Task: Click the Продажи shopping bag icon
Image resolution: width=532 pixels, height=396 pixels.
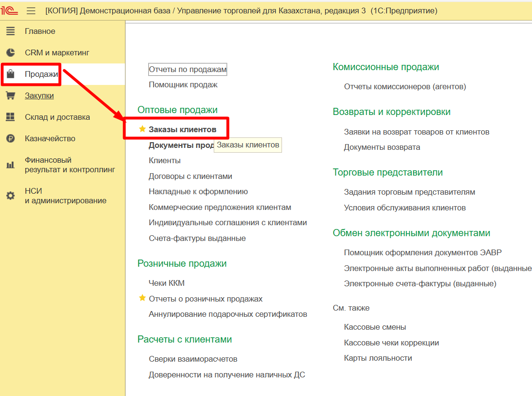Action: click(x=10, y=74)
